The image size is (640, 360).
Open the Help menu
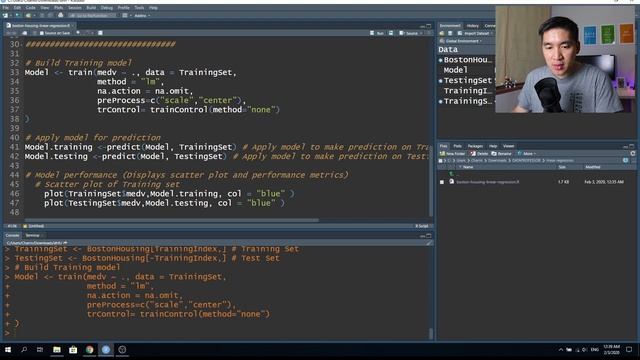click(153, 8)
